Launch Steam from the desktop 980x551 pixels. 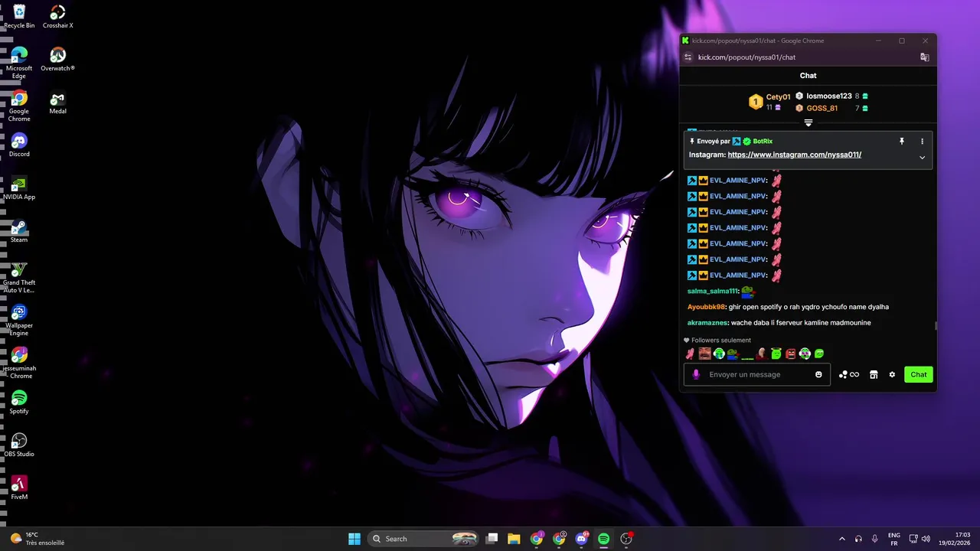pyautogui.click(x=19, y=230)
